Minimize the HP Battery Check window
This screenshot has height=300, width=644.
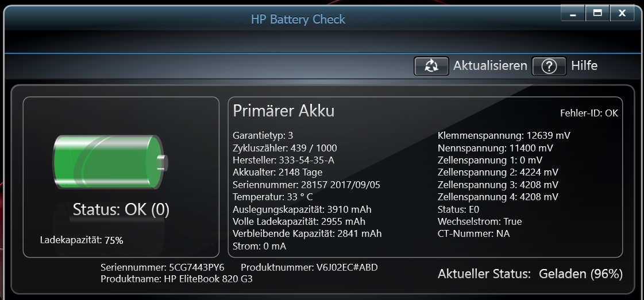coord(573,13)
